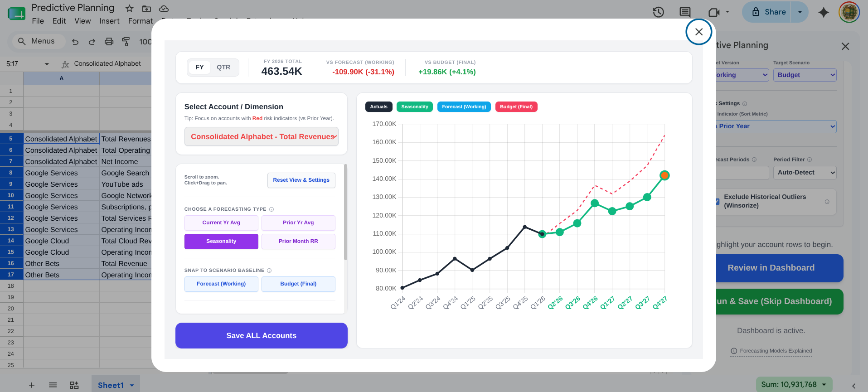This screenshot has height=392, width=868.
Task: Click Period Filter info icon
Action: click(x=810, y=160)
